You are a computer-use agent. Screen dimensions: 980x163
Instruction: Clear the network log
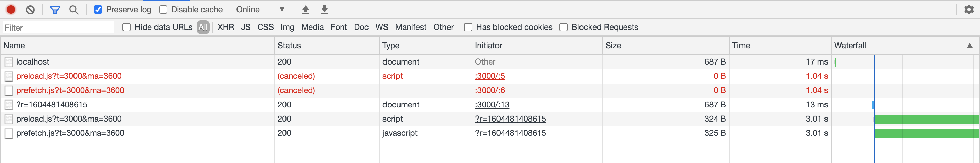[x=30, y=10]
